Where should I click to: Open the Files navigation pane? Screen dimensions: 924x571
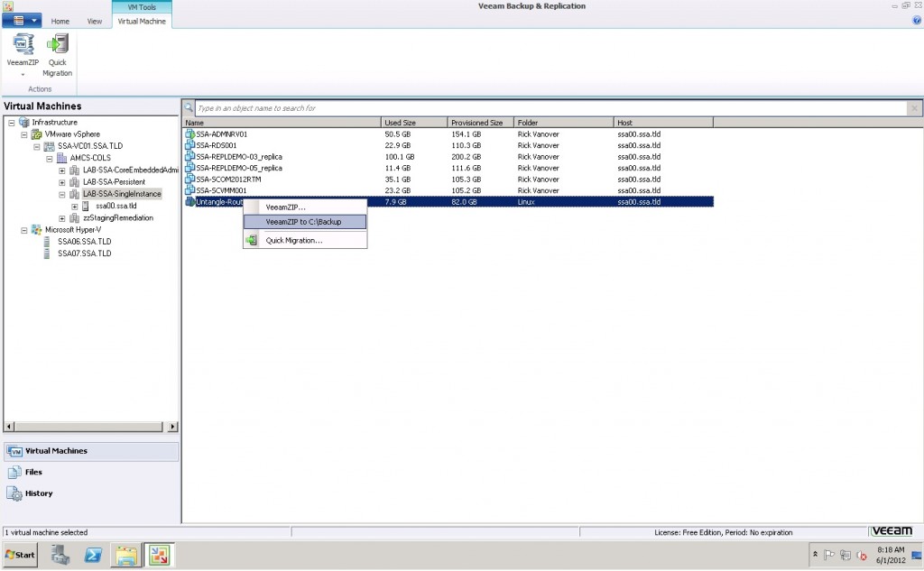click(x=91, y=473)
